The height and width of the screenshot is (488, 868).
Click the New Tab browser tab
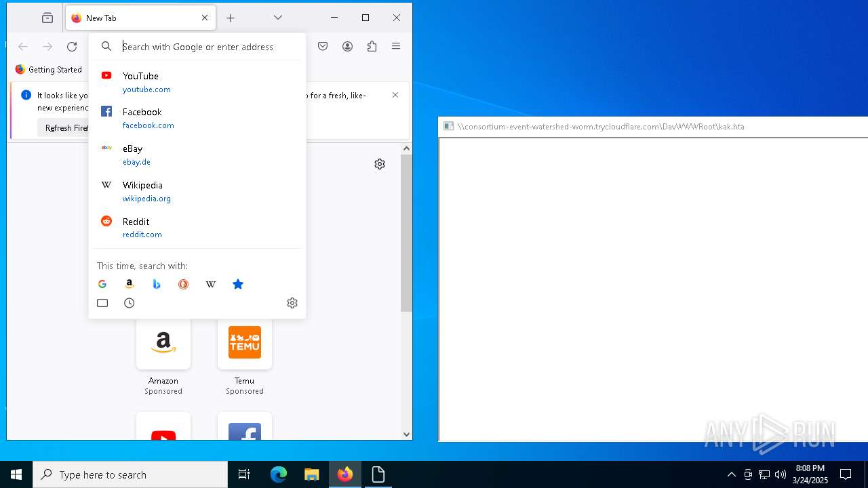(x=140, y=18)
